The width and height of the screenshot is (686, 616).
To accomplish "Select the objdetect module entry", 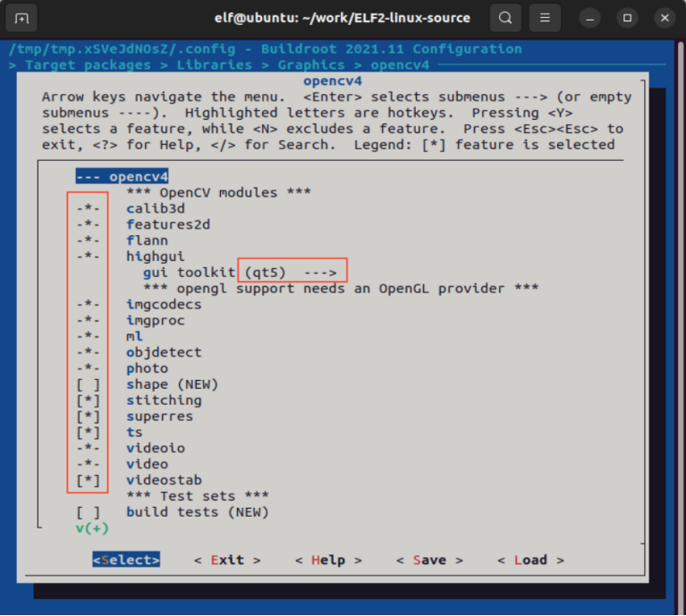I will tap(140, 352).
